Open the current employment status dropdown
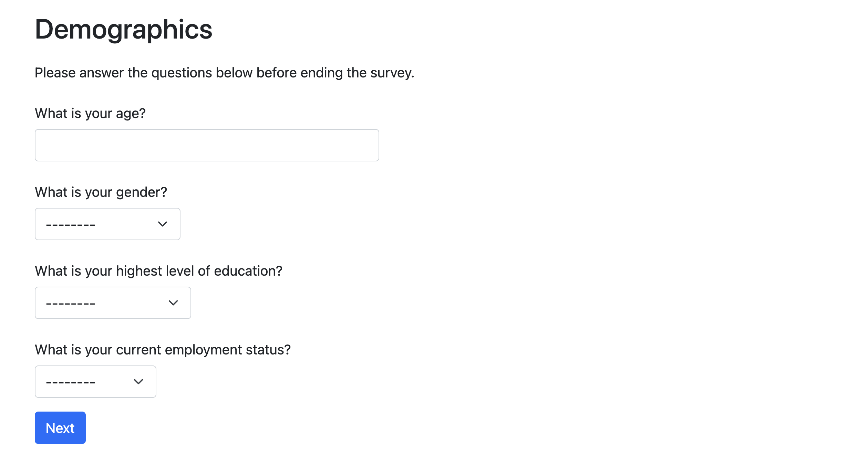The image size is (868, 457). pos(95,382)
